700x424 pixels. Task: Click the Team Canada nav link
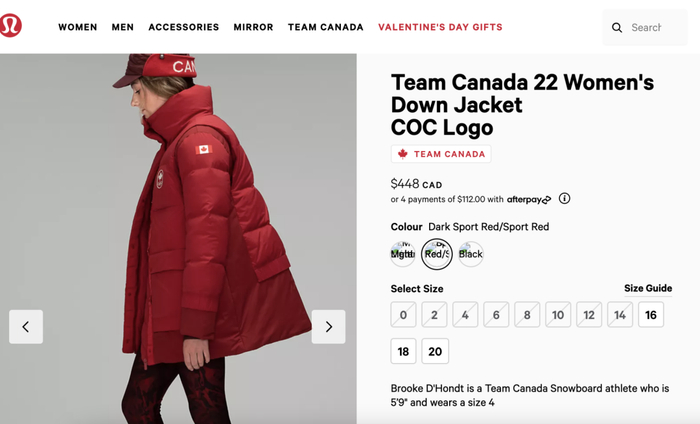326,27
